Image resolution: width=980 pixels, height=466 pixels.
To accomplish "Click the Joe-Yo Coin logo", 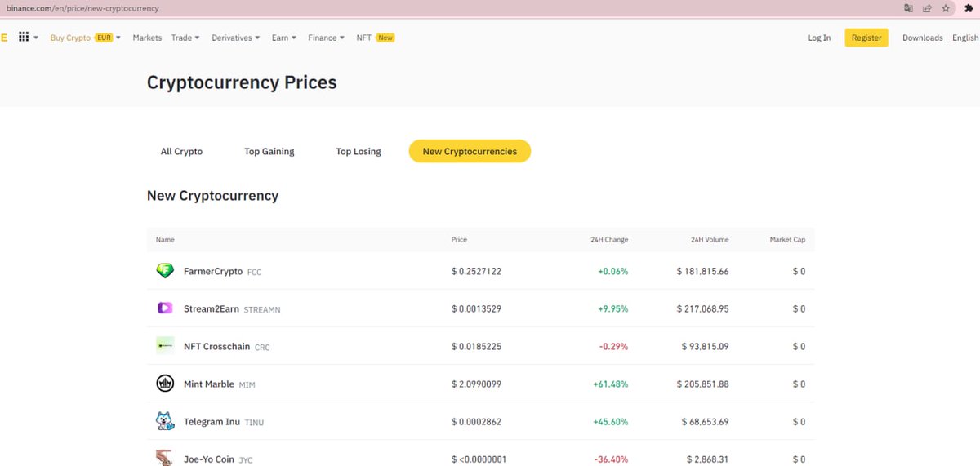I will click(165, 458).
